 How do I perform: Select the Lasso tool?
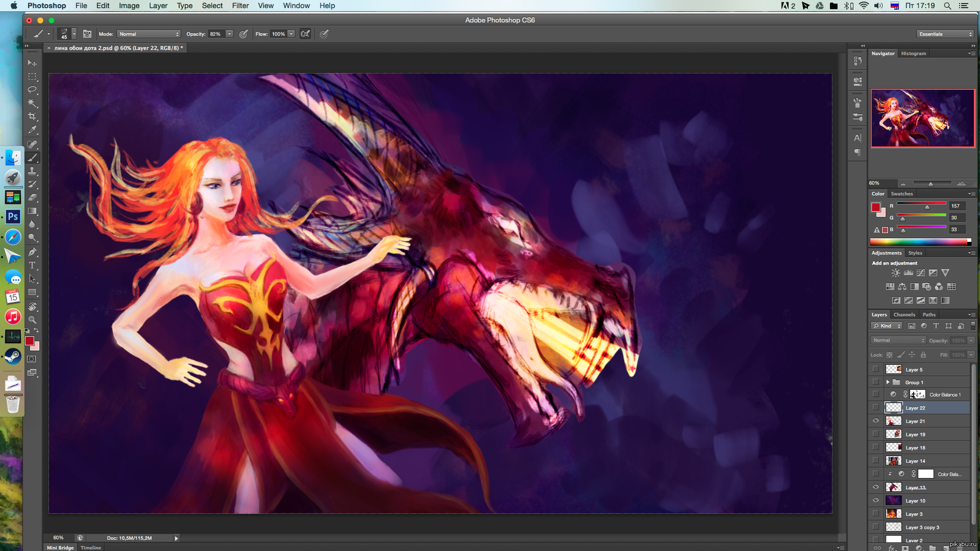(32, 90)
